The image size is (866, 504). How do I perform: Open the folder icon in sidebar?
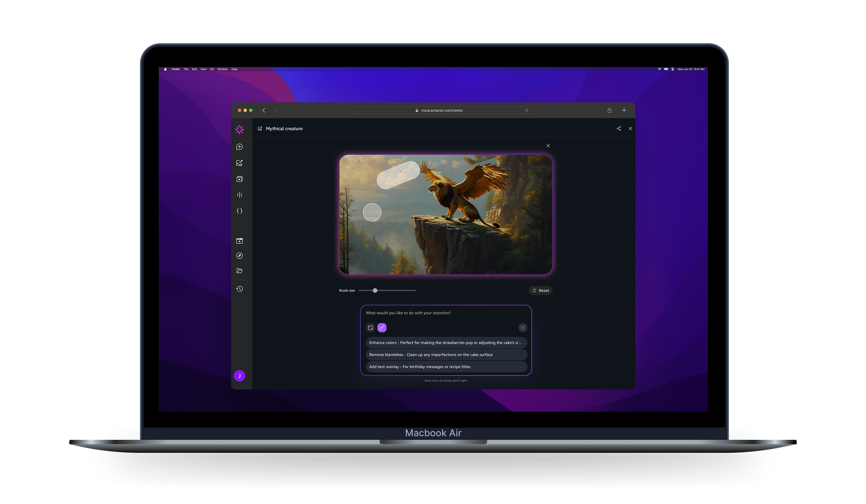point(239,271)
